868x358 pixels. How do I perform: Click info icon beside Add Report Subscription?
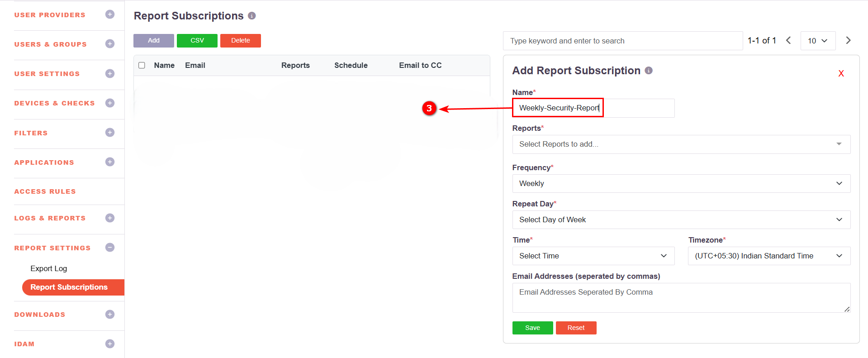click(x=649, y=71)
